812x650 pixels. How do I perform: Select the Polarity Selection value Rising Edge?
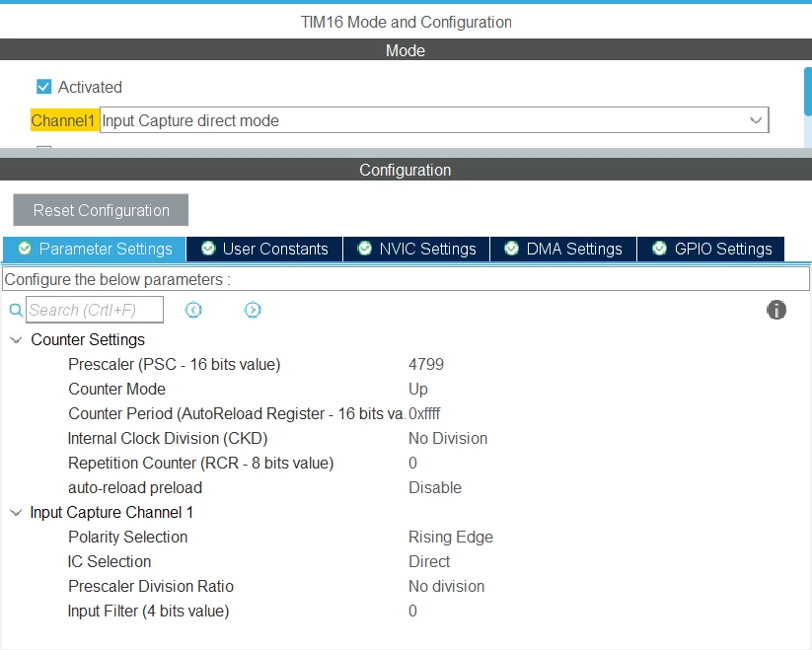451,538
